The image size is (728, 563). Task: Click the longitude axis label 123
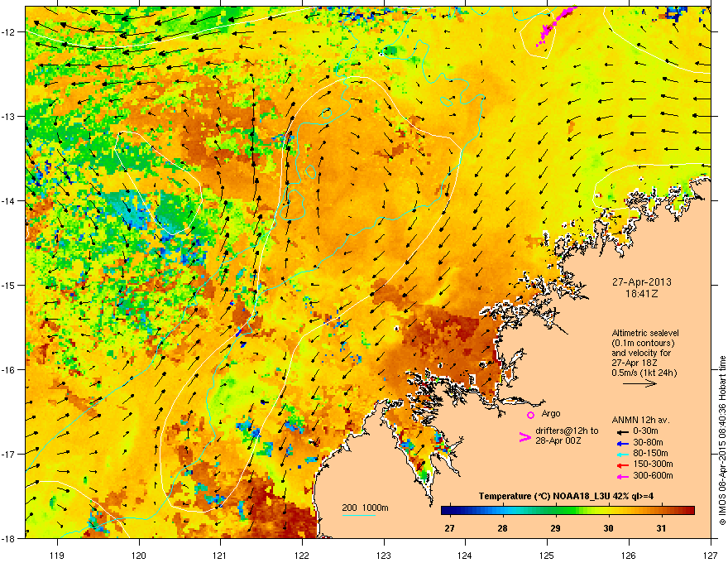click(384, 556)
